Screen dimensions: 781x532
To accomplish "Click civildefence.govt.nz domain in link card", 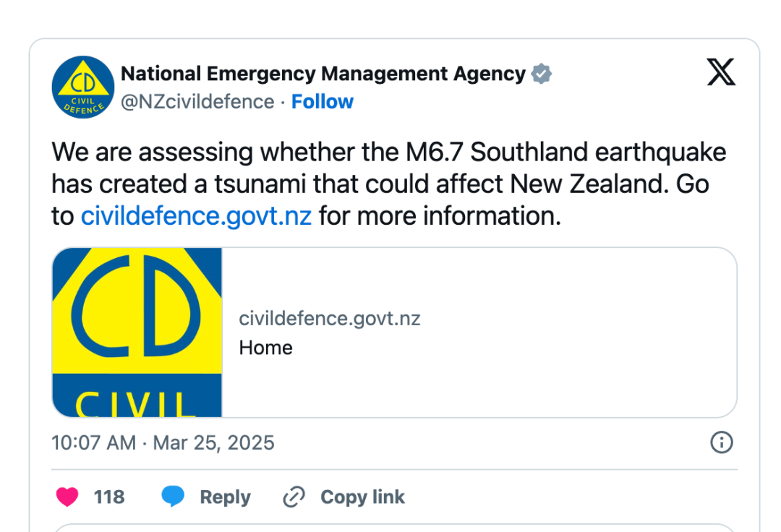I will click(330, 319).
